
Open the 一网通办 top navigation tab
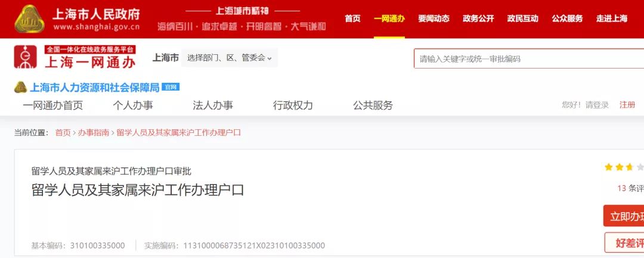(389, 18)
